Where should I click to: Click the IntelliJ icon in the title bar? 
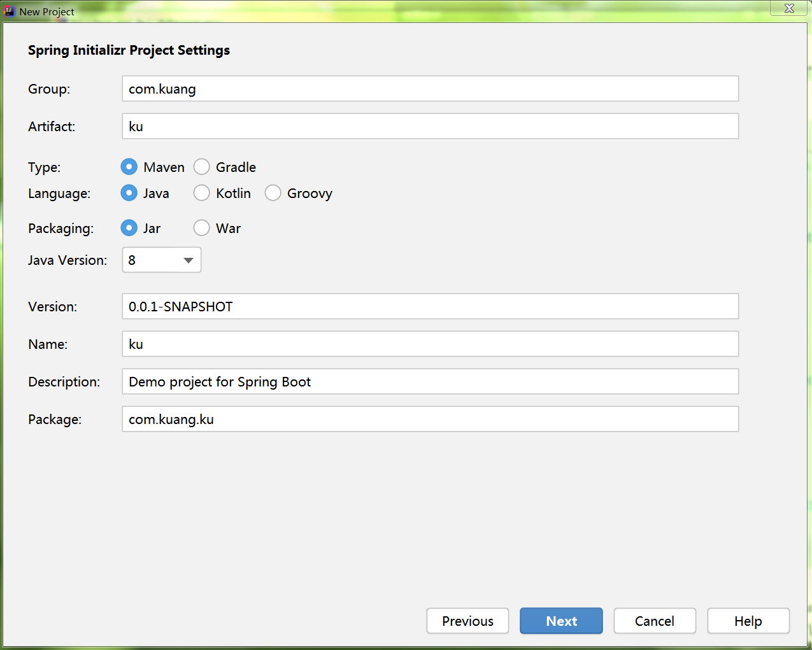[10, 11]
